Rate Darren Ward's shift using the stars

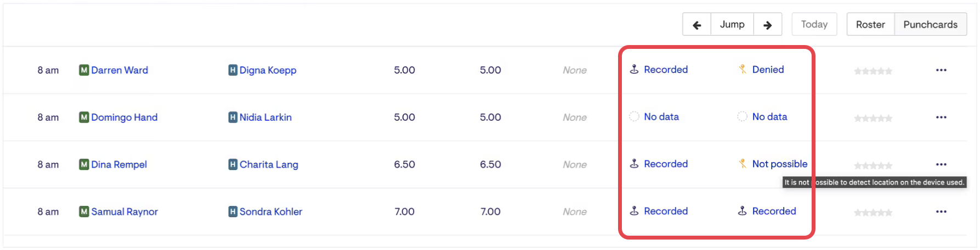(873, 71)
